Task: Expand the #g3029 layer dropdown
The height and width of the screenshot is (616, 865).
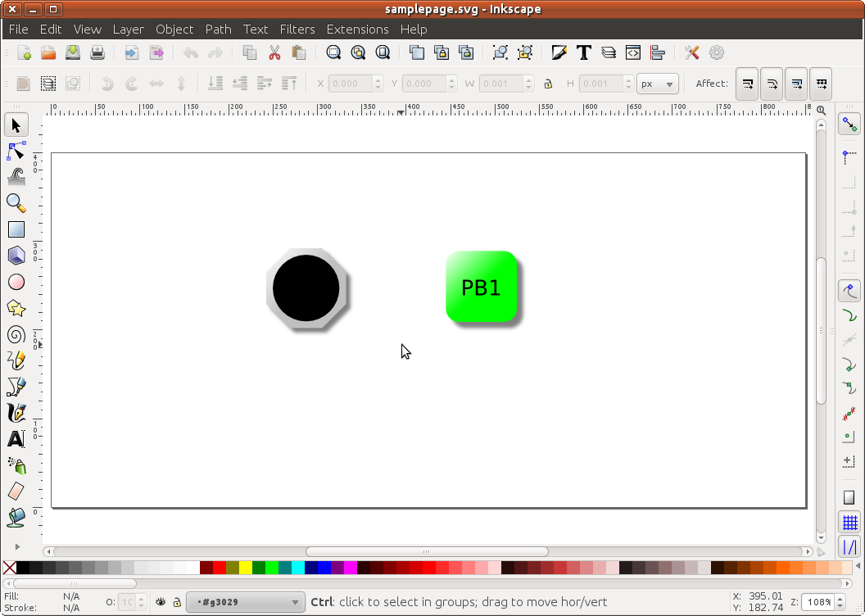Action: point(246,603)
